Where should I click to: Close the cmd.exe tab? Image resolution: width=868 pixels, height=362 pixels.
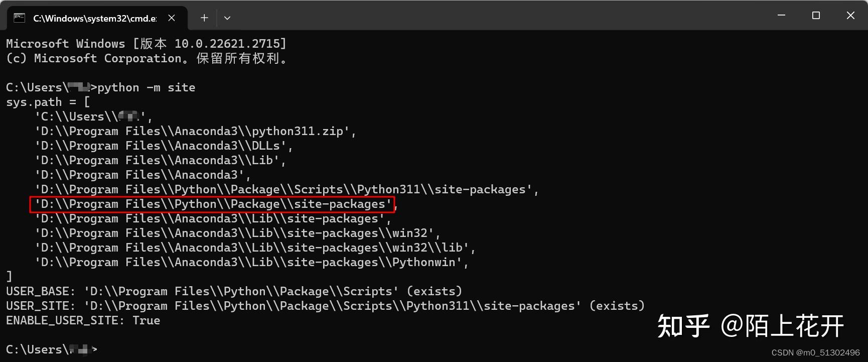(172, 18)
